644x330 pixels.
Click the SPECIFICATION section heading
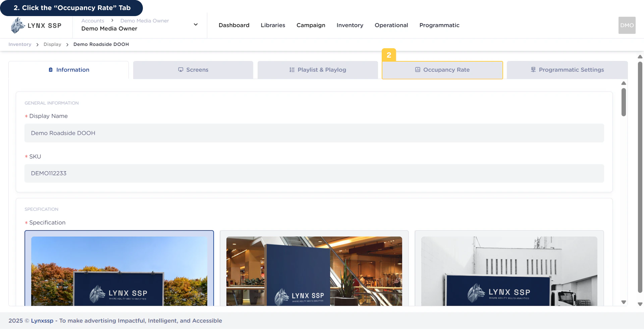pyautogui.click(x=41, y=209)
